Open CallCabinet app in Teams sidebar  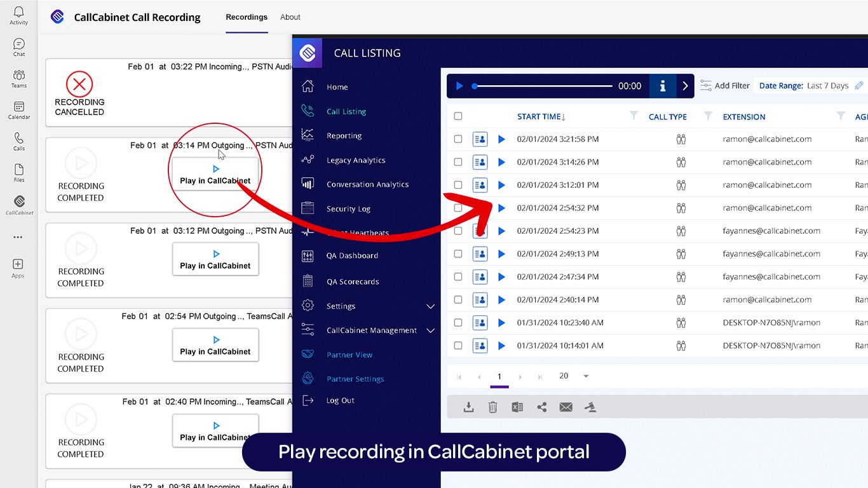pyautogui.click(x=18, y=205)
